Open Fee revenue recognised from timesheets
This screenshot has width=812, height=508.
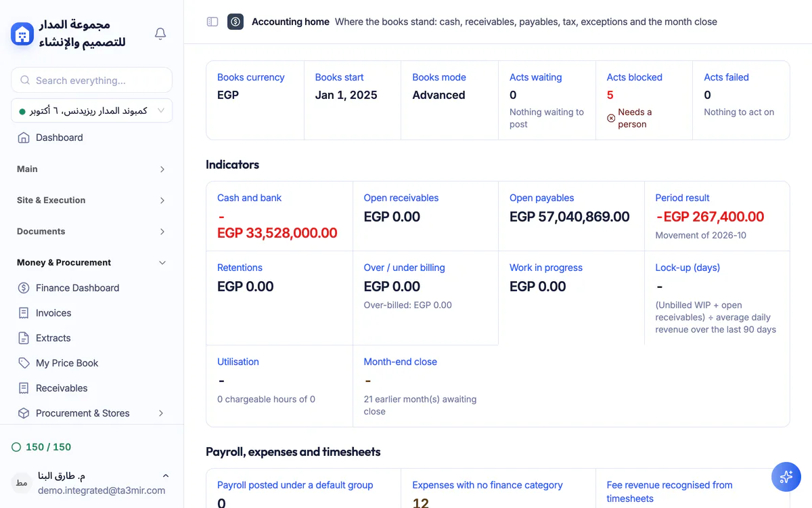[669, 492]
